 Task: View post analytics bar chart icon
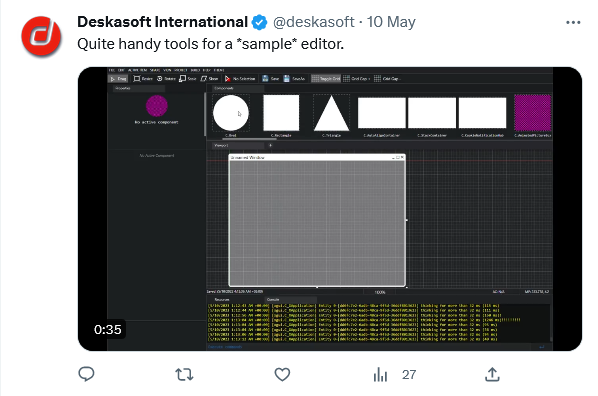380,375
